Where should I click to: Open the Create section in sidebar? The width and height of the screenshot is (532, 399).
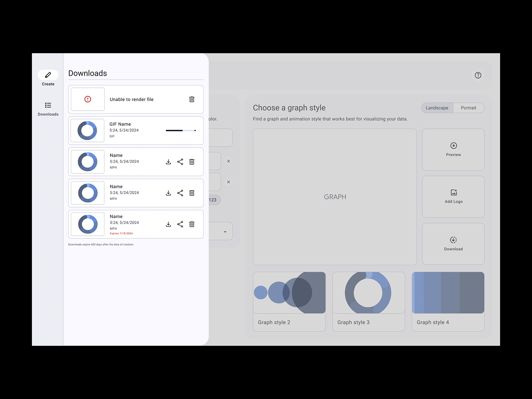coord(48,75)
